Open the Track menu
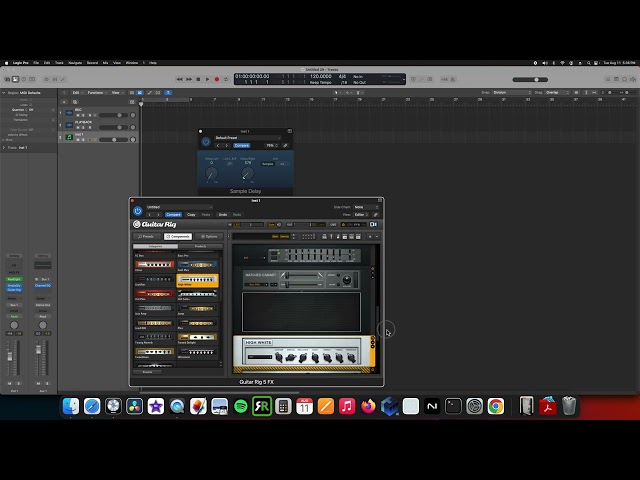 tap(59, 63)
